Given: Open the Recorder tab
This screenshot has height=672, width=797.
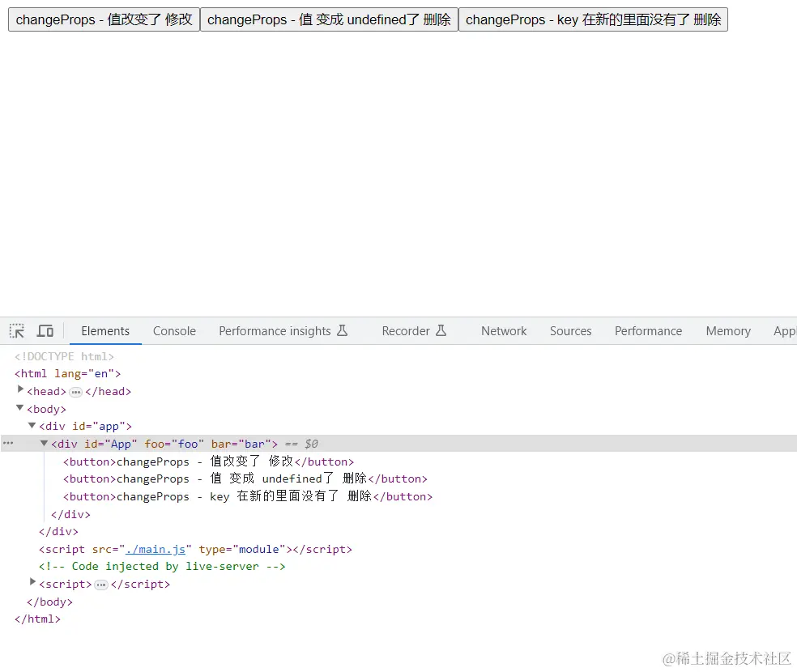Looking at the screenshot, I should pyautogui.click(x=414, y=331).
